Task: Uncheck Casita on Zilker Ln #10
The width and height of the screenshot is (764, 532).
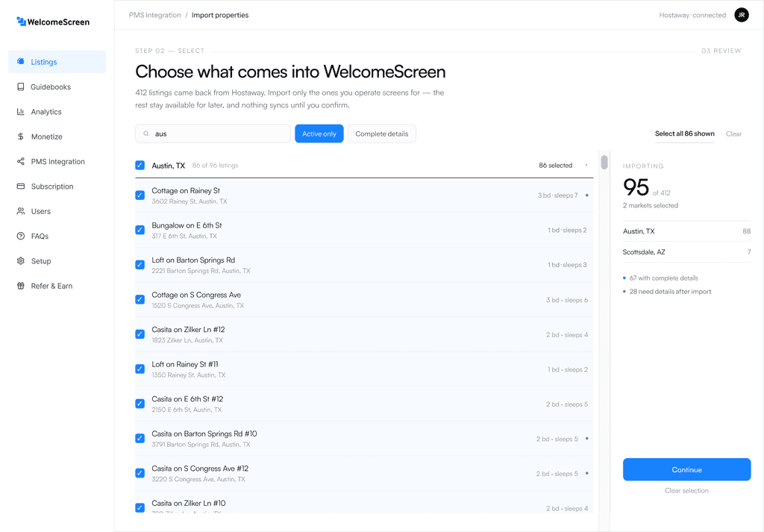Action: (x=140, y=507)
